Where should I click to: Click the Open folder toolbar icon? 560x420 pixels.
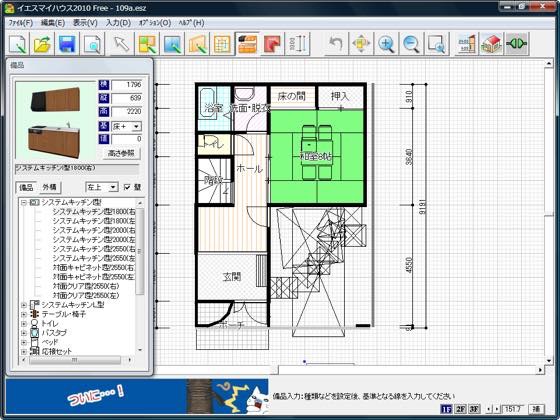[x=42, y=44]
